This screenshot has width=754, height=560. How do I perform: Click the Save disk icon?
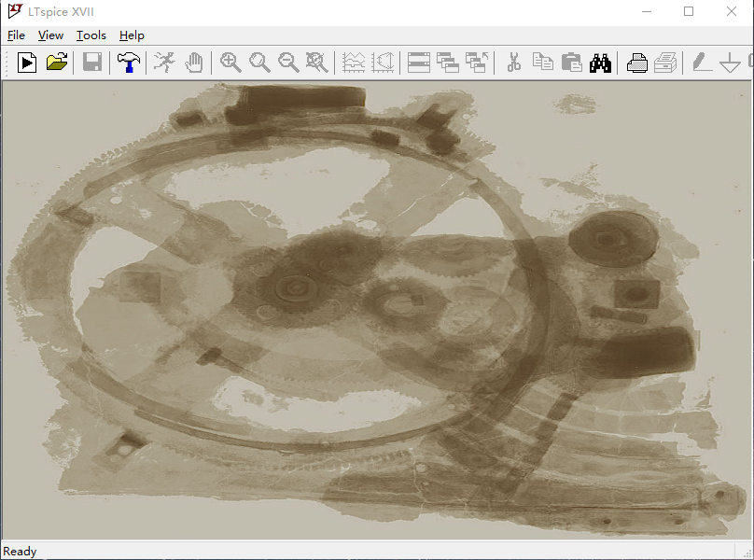[x=92, y=63]
